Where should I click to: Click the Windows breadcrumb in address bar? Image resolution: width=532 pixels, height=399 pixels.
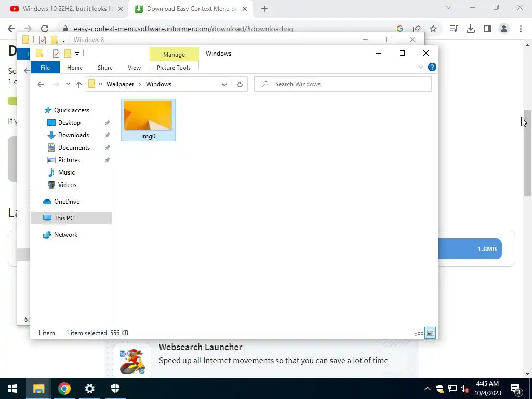coord(158,84)
